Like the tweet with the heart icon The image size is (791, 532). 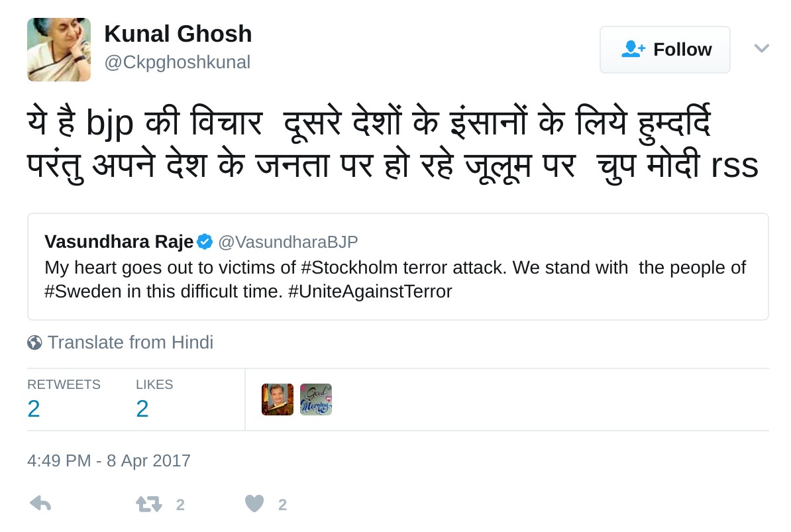click(x=254, y=504)
